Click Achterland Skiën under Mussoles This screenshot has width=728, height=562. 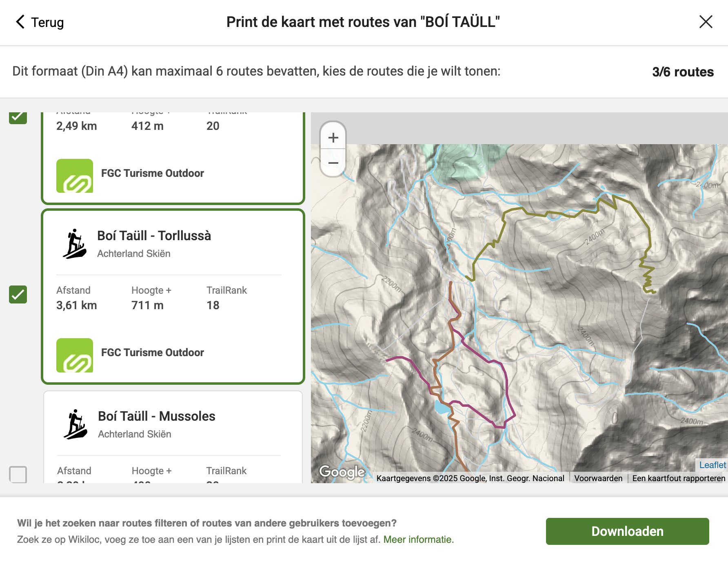point(135,434)
